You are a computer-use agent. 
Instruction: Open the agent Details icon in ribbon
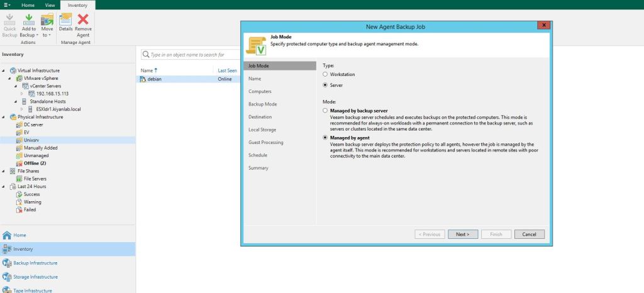pyautogui.click(x=65, y=21)
